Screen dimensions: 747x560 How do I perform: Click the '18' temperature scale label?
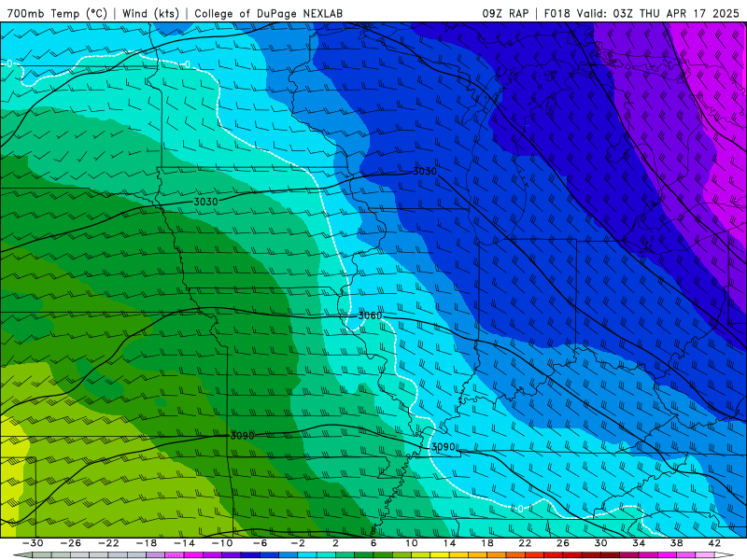(x=486, y=543)
